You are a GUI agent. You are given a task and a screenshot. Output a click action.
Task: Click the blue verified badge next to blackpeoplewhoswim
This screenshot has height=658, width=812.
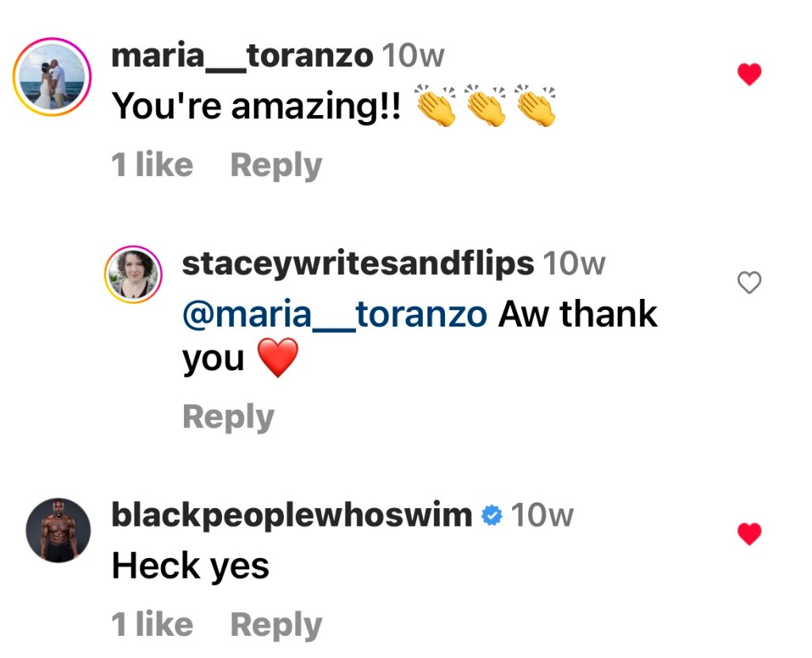[x=492, y=516]
